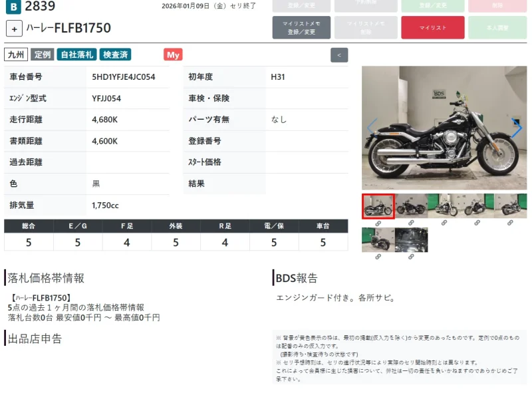Select the 九州 tag

pos(16,55)
